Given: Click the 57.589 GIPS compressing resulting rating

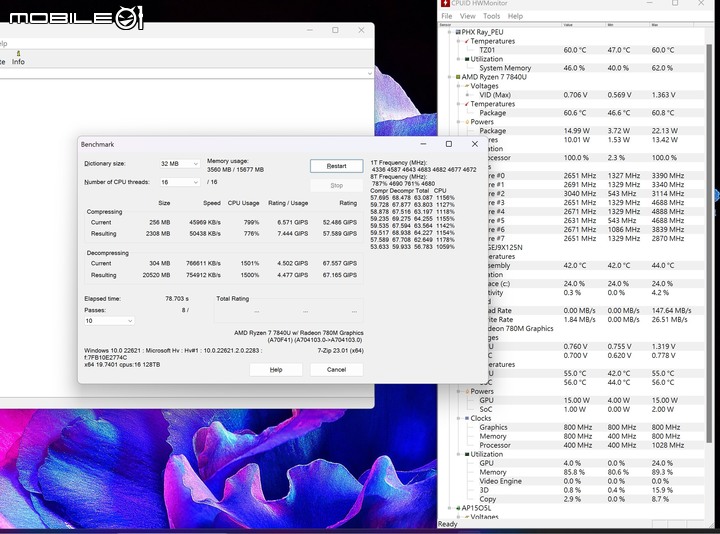Looking at the screenshot, I should tap(340, 234).
